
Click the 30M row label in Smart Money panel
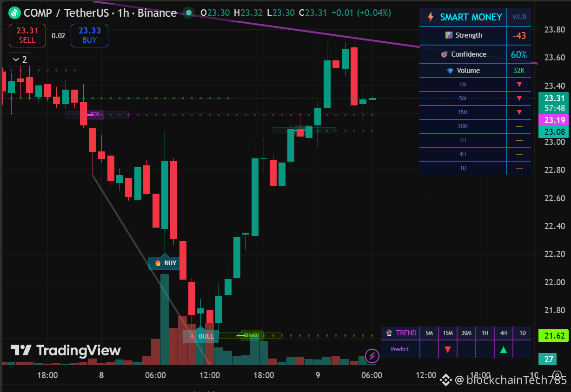pos(463,126)
